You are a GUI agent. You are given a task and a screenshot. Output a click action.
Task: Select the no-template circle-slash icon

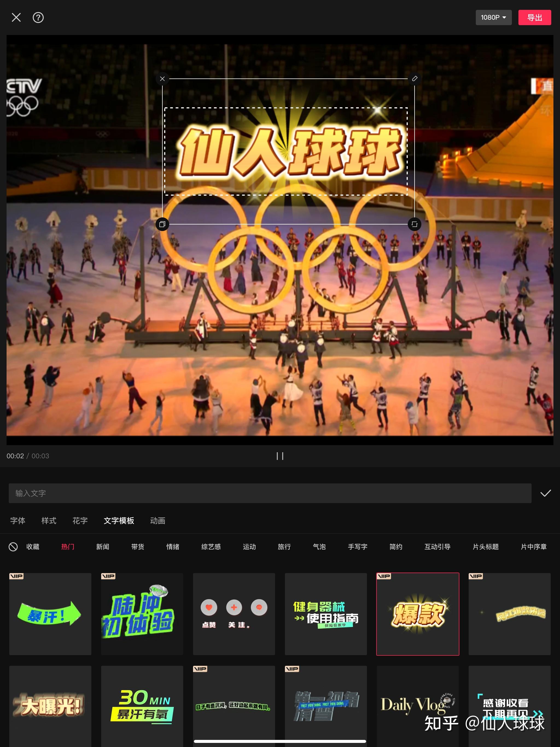click(x=13, y=547)
